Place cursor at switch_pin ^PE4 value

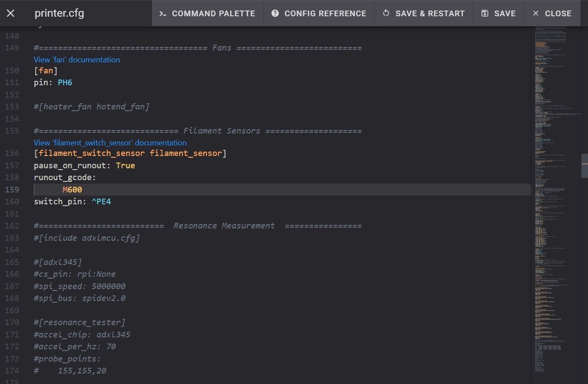101,202
